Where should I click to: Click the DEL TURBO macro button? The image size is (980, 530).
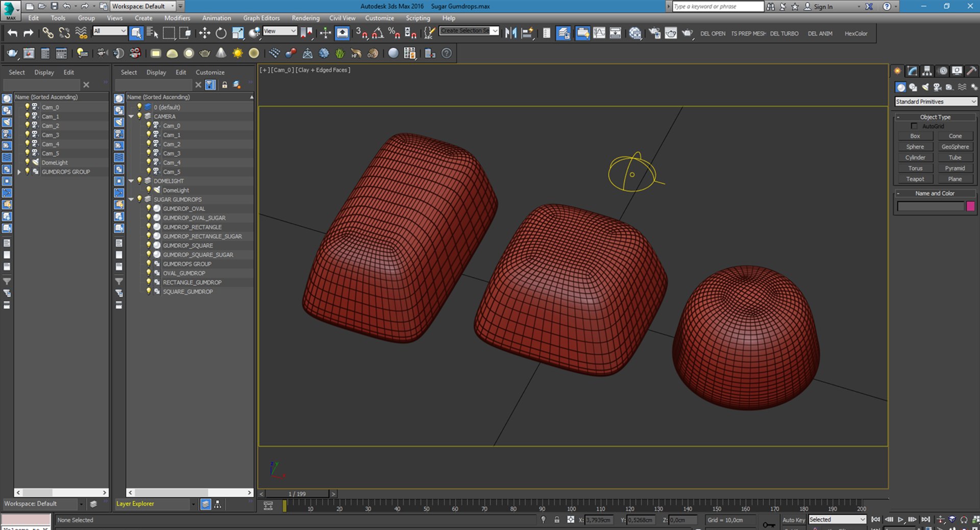pyautogui.click(x=784, y=34)
